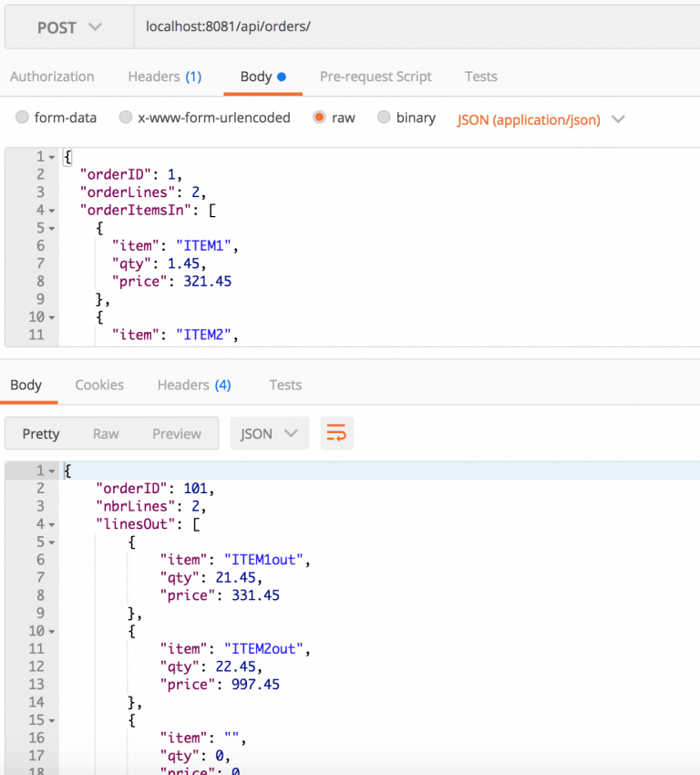Click the request URL field showing localhost:8081/api/orders/
Viewport: 700px width, 775px height.
point(273,26)
